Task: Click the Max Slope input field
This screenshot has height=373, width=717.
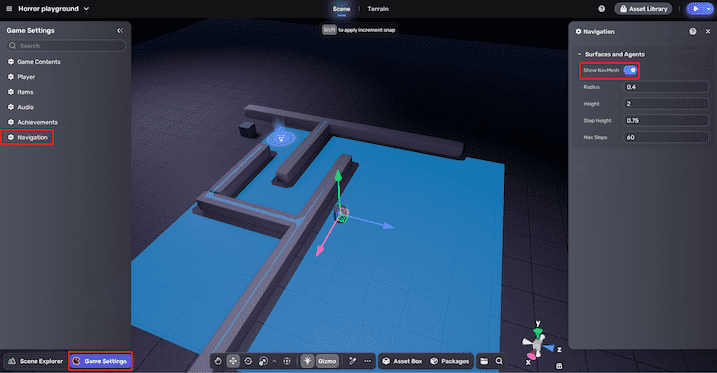Action: pyautogui.click(x=666, y=137)
